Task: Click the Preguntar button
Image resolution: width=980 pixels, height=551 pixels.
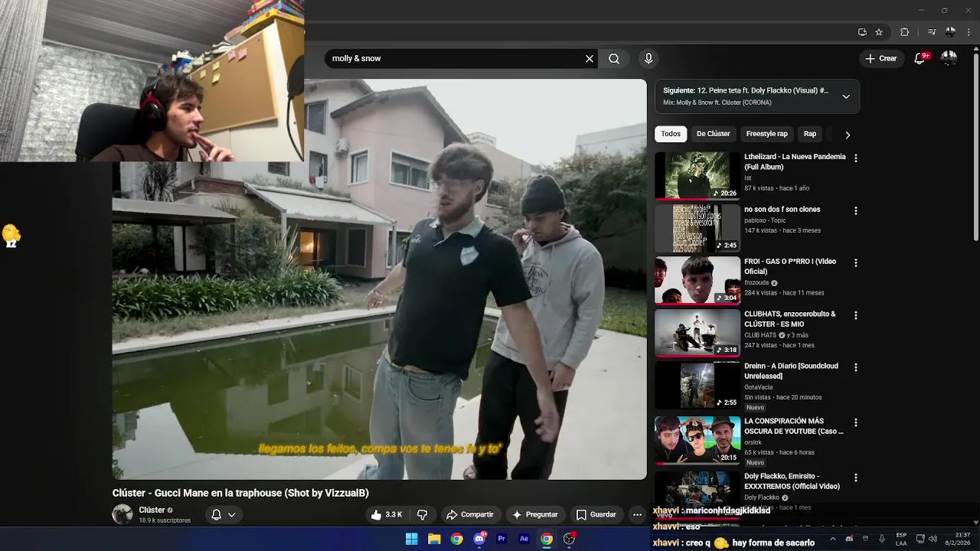Action: (535, 515)
